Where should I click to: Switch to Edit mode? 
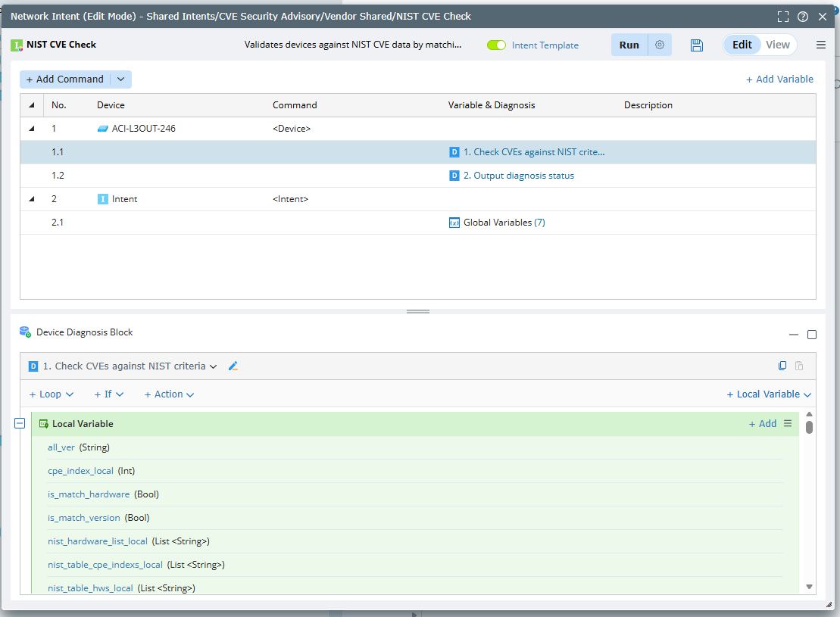pos(742,45)
